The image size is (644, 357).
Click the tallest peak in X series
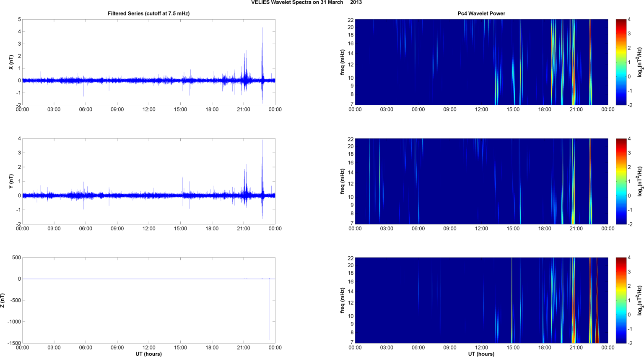point(262,29)
